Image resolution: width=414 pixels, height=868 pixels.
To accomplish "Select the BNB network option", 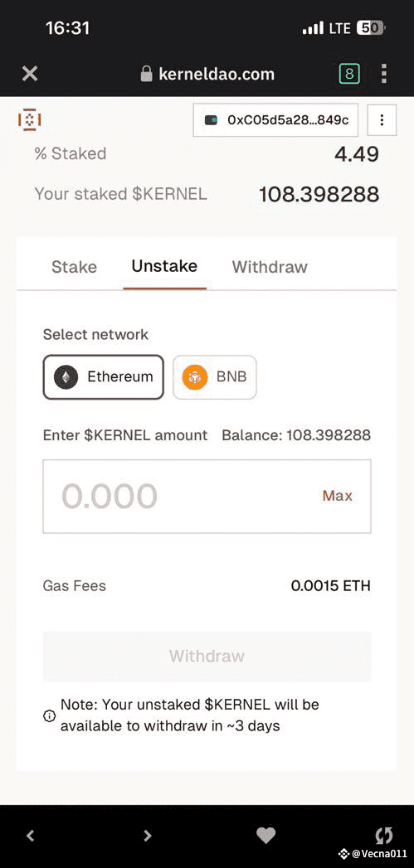I will (x=215, y=377).
